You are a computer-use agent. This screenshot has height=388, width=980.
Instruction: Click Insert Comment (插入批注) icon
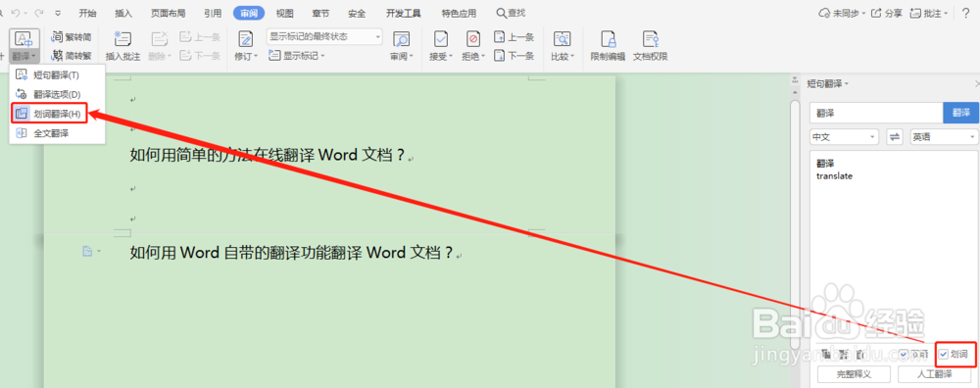(122, 39)
